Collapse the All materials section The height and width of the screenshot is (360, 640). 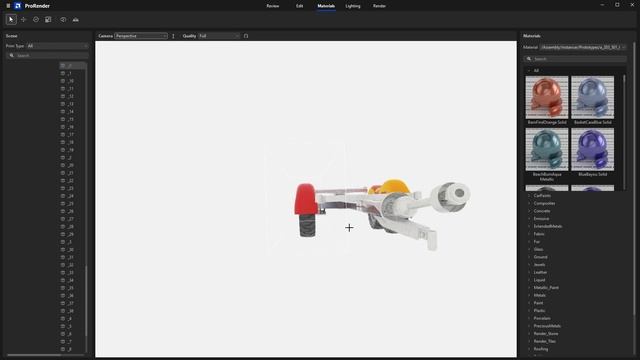[x=529, y=71]
